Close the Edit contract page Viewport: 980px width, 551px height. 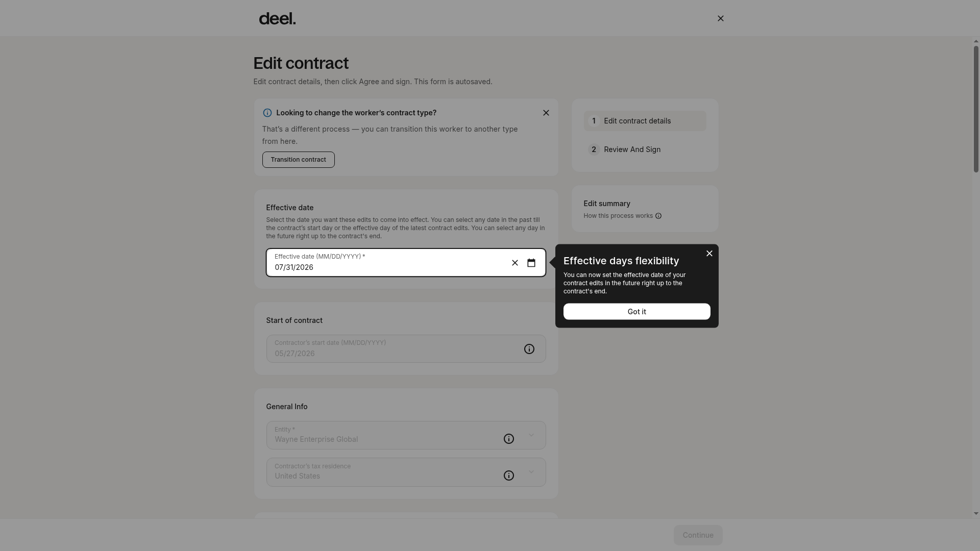click(721, 18)
